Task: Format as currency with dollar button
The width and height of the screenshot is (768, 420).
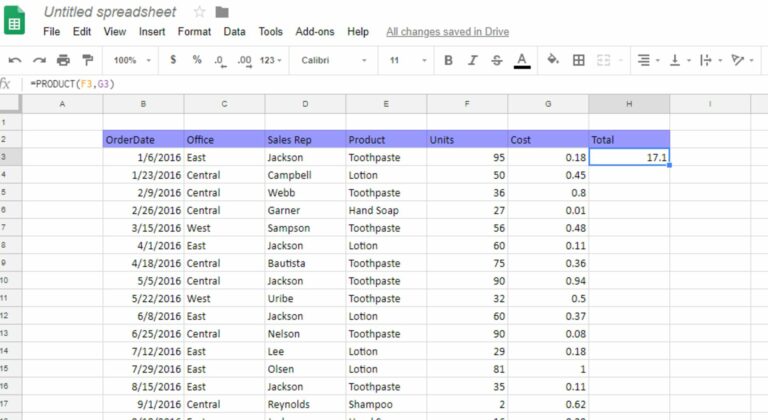Action: pos(173,60)
